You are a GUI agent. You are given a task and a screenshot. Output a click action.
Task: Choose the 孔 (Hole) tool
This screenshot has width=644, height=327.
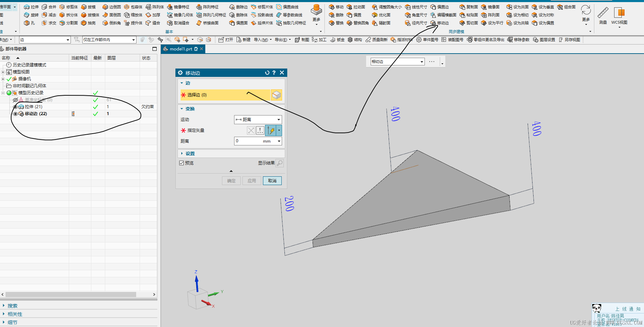click(30, 23)
